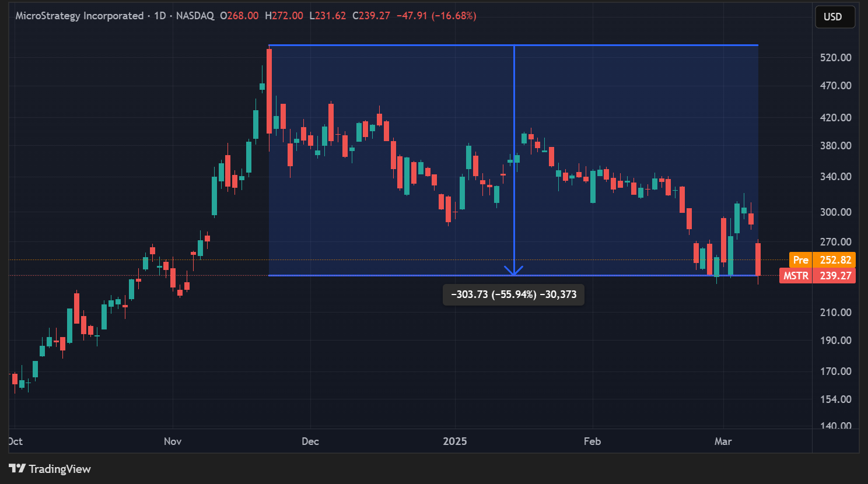The width and height of the screenshot is (868, 484).
Task: Click the 140.00 label on price axis
Action: [835, 426]
